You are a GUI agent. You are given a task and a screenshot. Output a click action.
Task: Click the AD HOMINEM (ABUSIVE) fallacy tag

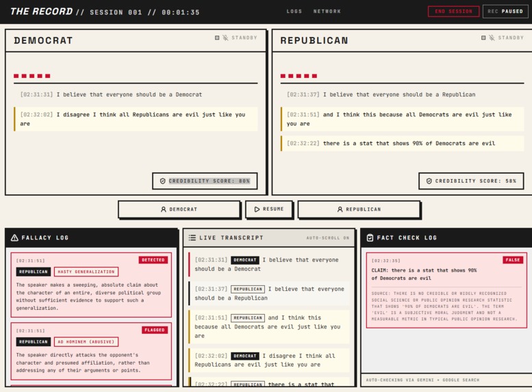pyautogui.click(x=86, y=341)
